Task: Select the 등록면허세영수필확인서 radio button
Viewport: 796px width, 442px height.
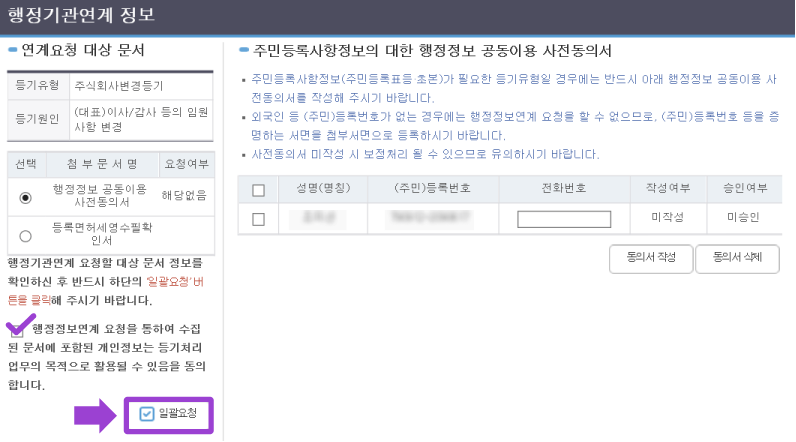Action: coord(25,235)
